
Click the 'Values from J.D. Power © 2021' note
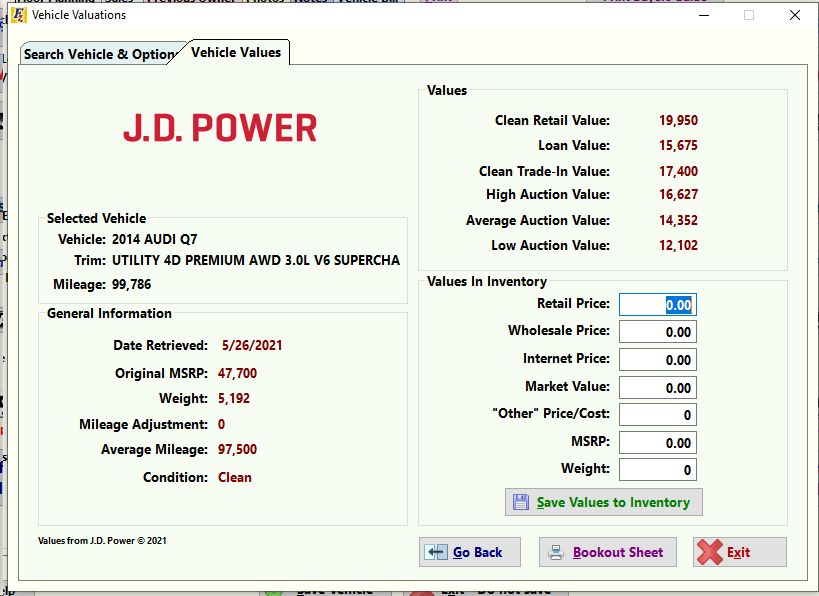102,541
